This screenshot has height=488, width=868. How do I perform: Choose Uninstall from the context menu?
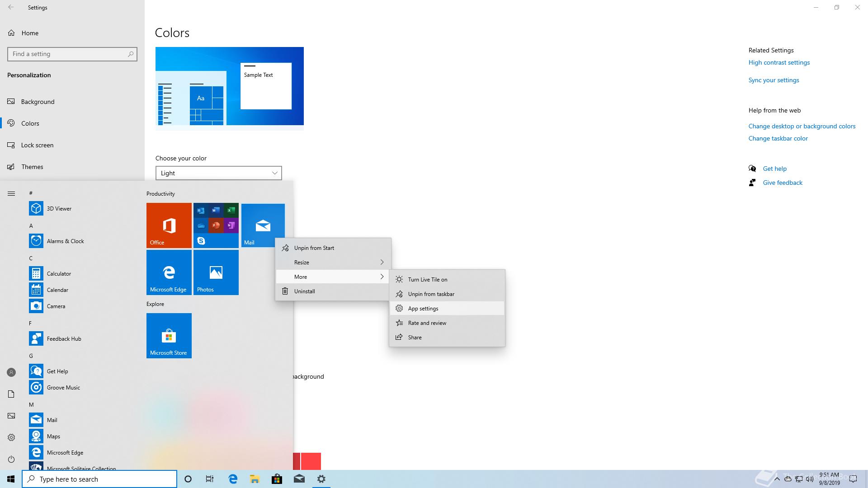304,291
